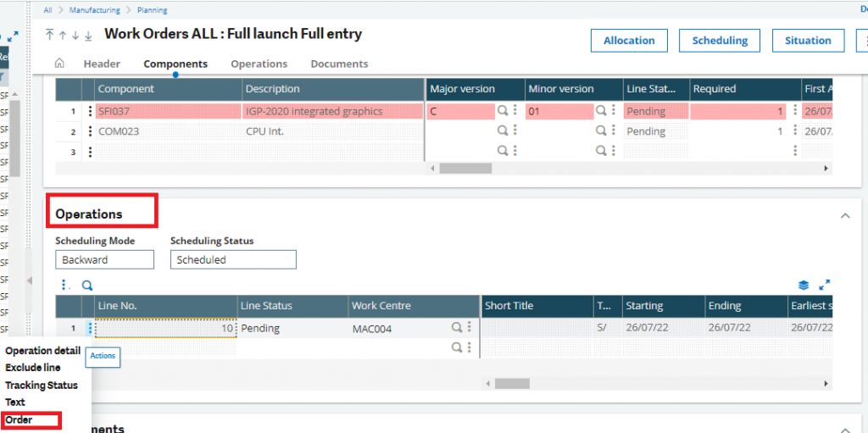Image resolution: width=868 pixels, height=433 pixels.
Task: Click horizontal scrollbar thumb under Components grid
Action: tap(465, 168)
